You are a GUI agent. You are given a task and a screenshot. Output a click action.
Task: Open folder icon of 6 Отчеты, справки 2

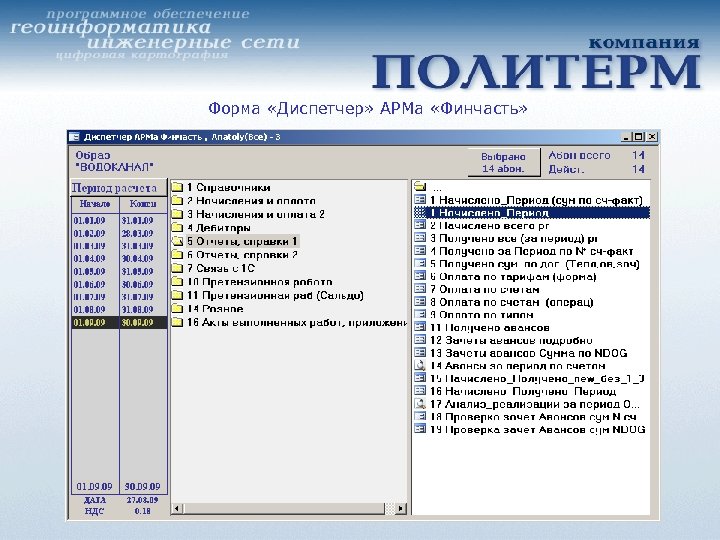(177, 254)
